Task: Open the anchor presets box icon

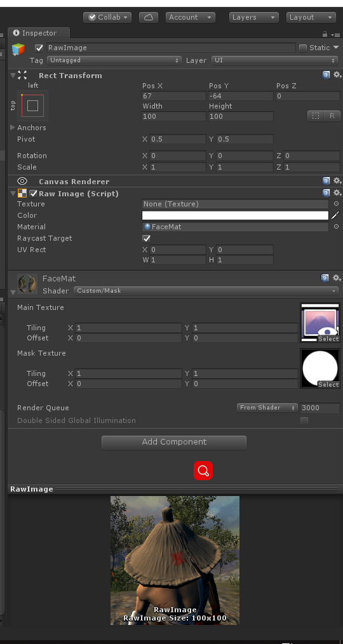Action: click(x=32, y=105)
